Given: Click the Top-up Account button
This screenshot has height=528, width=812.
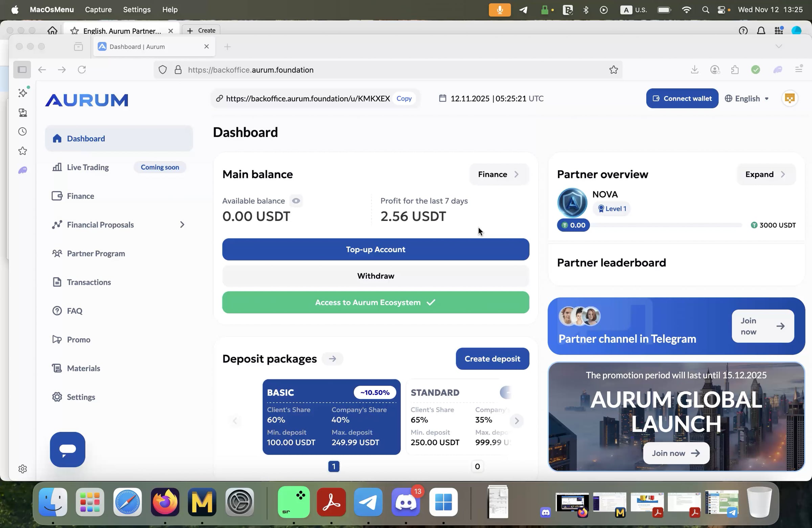Looking at the screenshot, I should click(376, 249).
